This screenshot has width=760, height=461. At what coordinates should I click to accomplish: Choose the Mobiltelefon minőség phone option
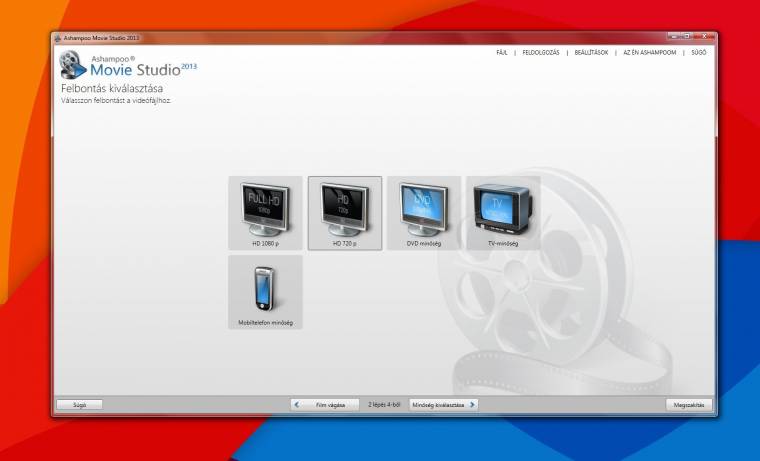point(266,292)
